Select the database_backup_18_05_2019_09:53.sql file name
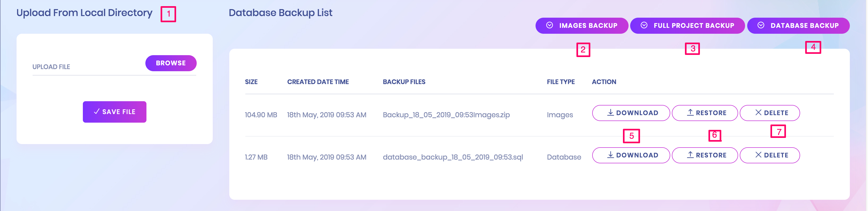Image resolution: width=868 pixels, height=211 pixels. (x=452, y=157)
